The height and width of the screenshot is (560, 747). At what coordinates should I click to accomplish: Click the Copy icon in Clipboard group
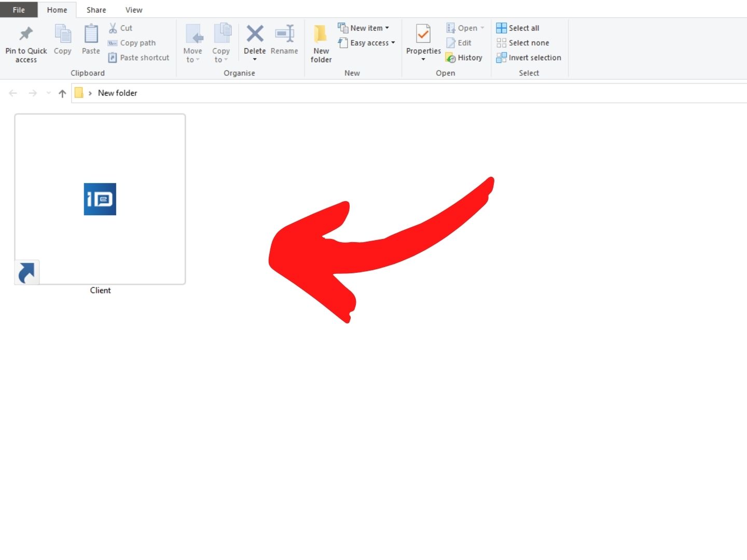pos(63,34)
